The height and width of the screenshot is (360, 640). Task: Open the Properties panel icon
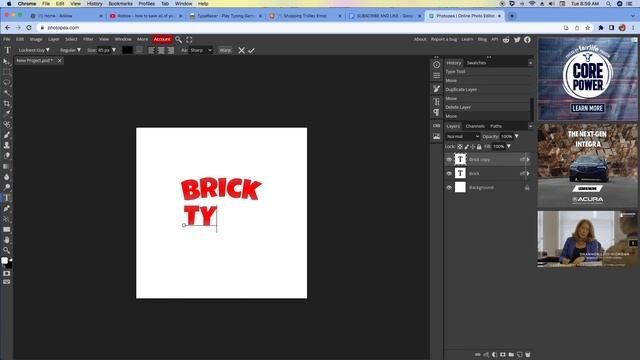[x=436, y=76]
